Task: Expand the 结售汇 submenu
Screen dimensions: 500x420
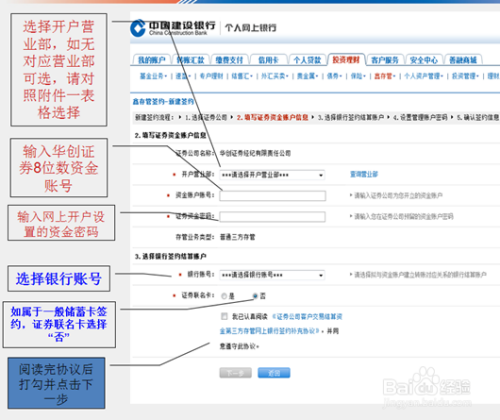Action: coord(242,76)
